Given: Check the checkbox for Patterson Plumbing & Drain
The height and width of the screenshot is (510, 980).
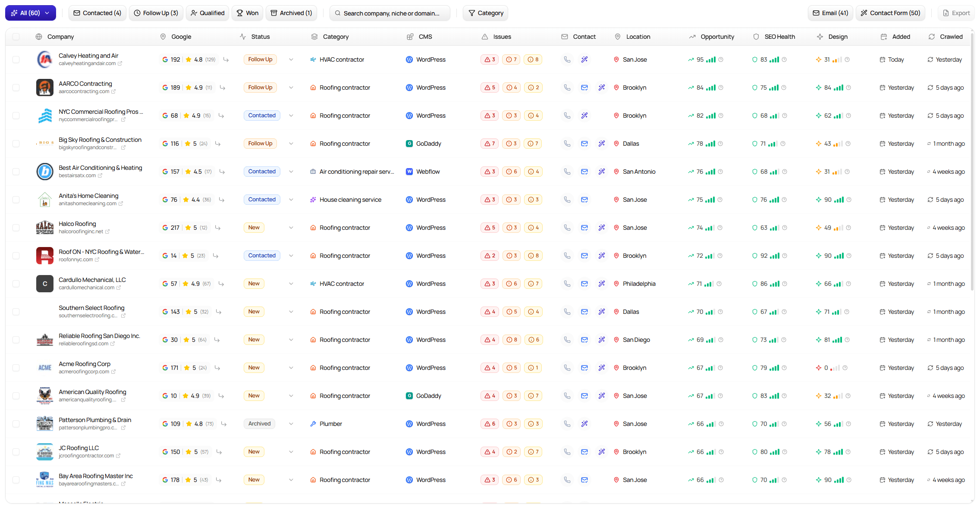Looking at the screenshot, I should [x=16, y=423].
